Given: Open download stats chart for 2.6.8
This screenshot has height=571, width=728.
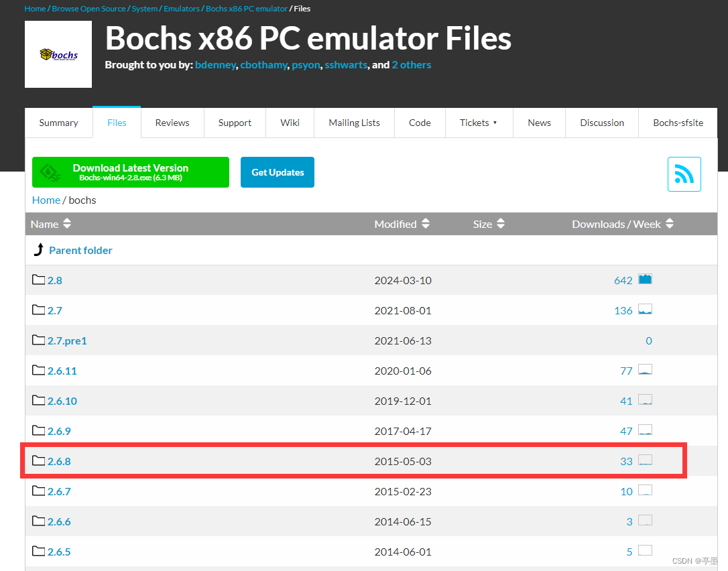Looking at the screenshot, I should pyautogui.click(x=645, y=460).
